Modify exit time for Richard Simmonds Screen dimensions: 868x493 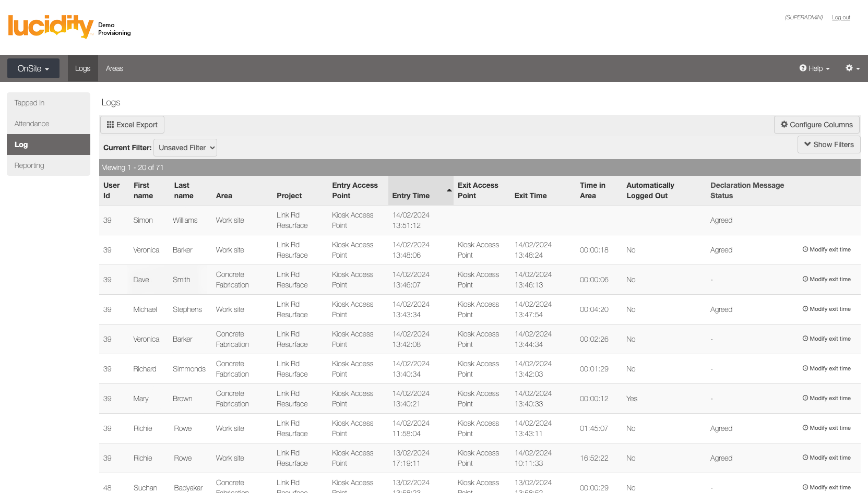pyautogui.click(x=826, y=369)
